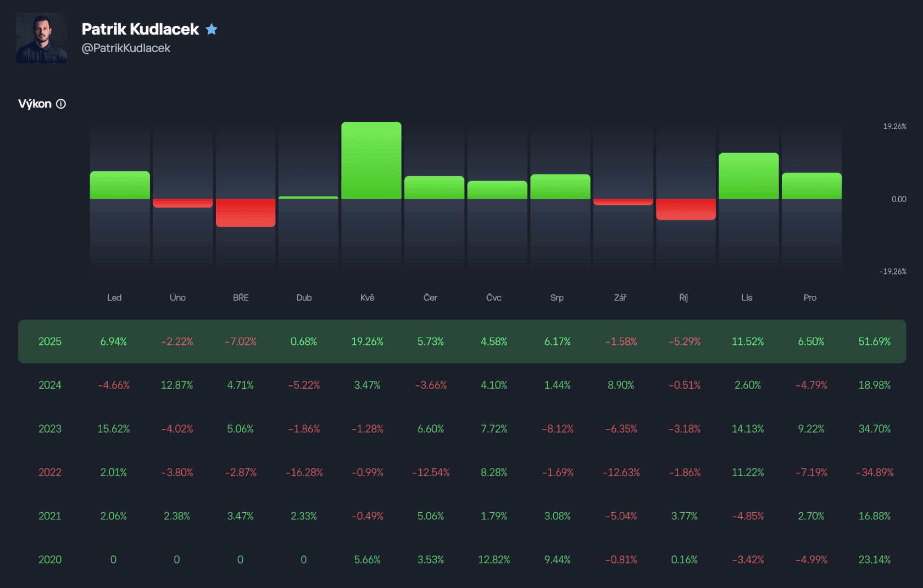Click the red BŘE bar in chart
Viewport: 923px width, 588px height.
tap(246, 212)
